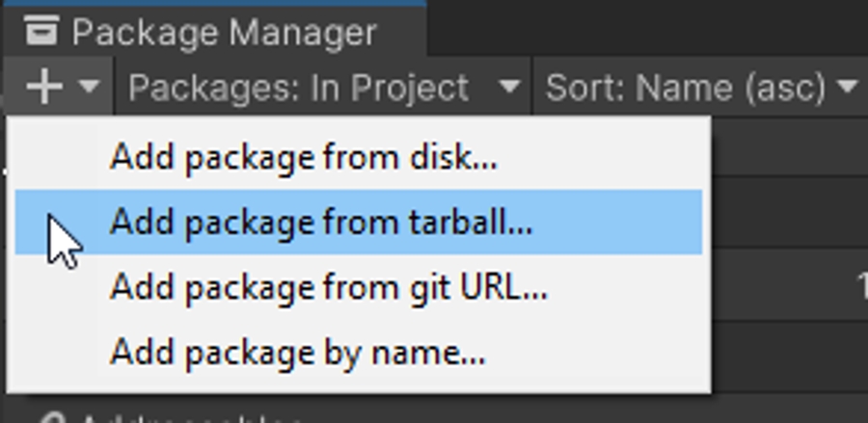This screenshot has height=423, width=868.
Task: Choose Add package from git URL
Action: pyautogui.click(x=328, y=287)
